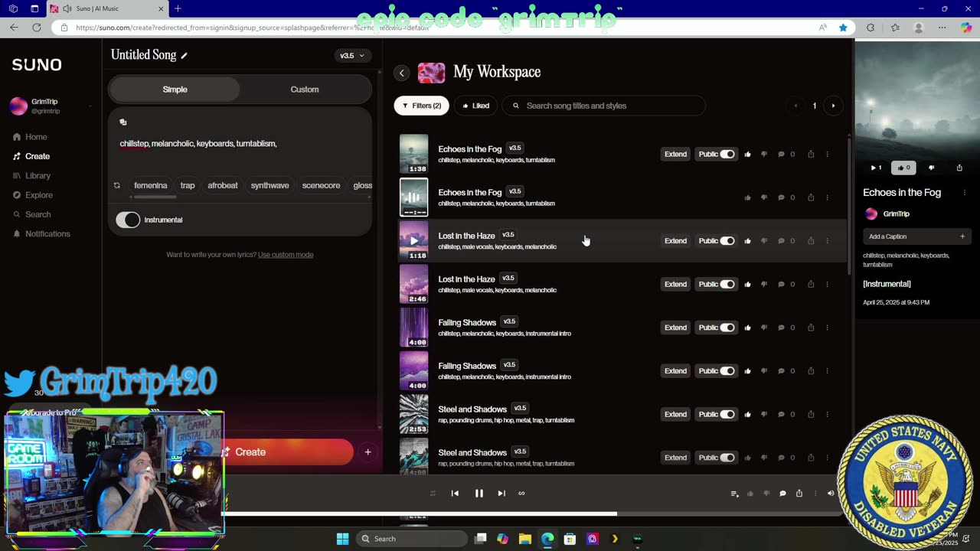Screen dimensions: 980x551
Task: Toggle Public switch on Steel and Shadows 2:53
Action: tap(727, 414)
